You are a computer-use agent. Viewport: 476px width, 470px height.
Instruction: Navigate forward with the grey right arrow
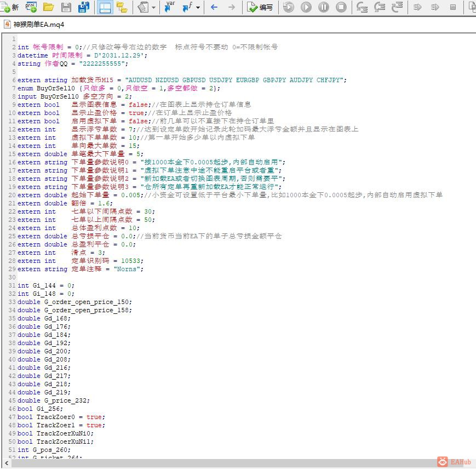(232, 7)
